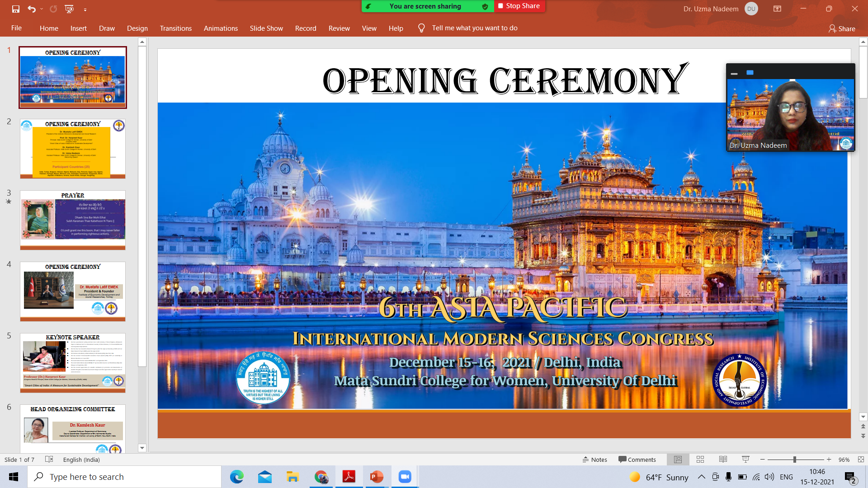868x488 pixels.
Task: Stop screen sharing with Stop Share button
Action: point(519,6)
